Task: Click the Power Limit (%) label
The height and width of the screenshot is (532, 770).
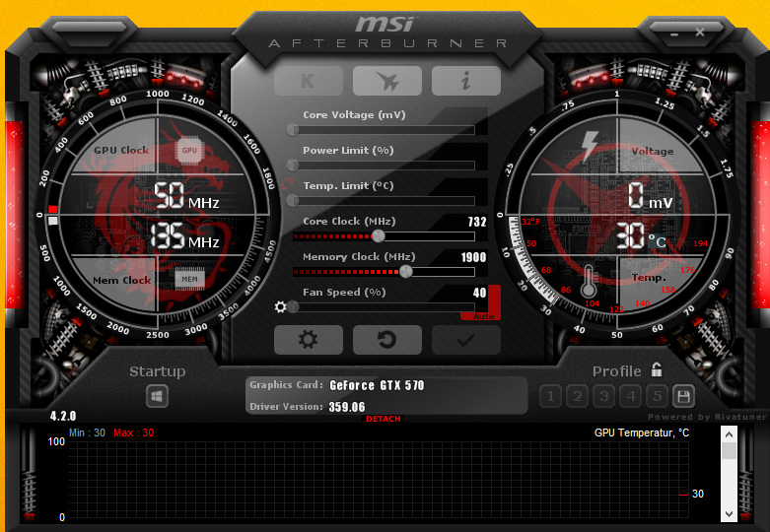Action: point(348,150)
